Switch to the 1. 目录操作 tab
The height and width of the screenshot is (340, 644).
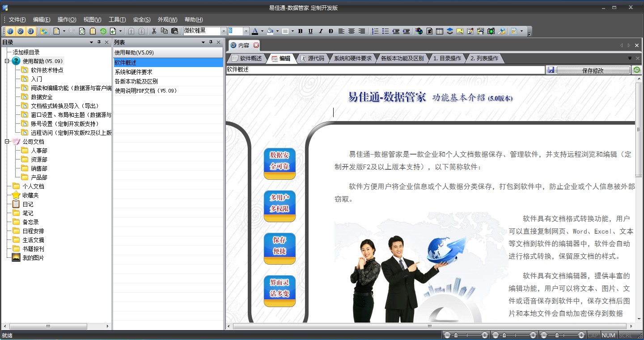447,59
